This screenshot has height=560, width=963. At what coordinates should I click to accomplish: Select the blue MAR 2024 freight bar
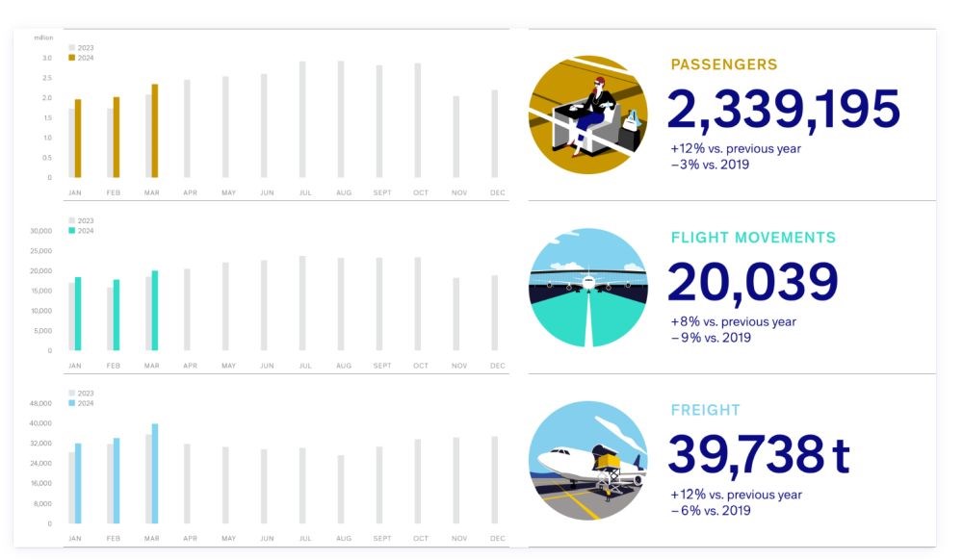tap(155, 473)
